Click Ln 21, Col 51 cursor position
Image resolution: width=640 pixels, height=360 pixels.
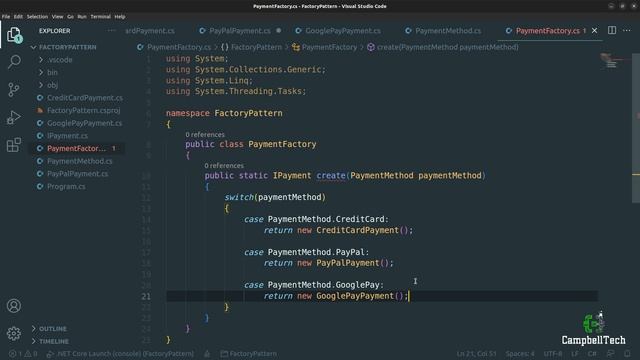476,354
